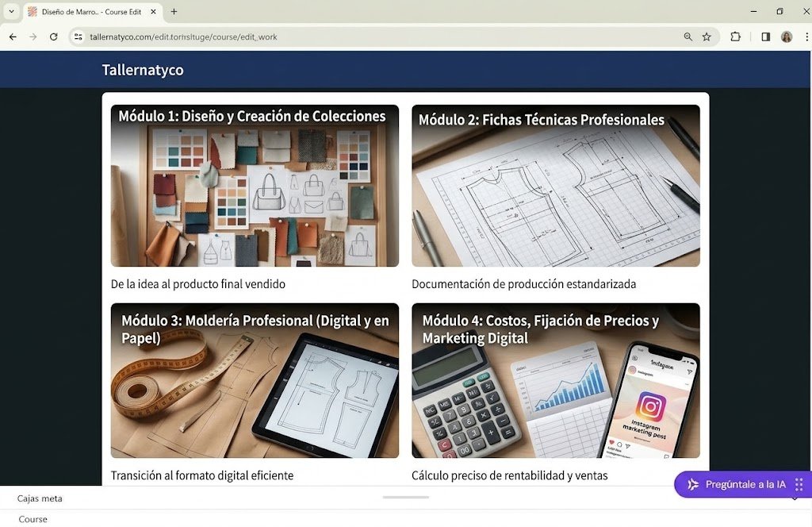
Task: Bookmark this page with the star icon
Action: pyautogui.click(x=707, y=37)
